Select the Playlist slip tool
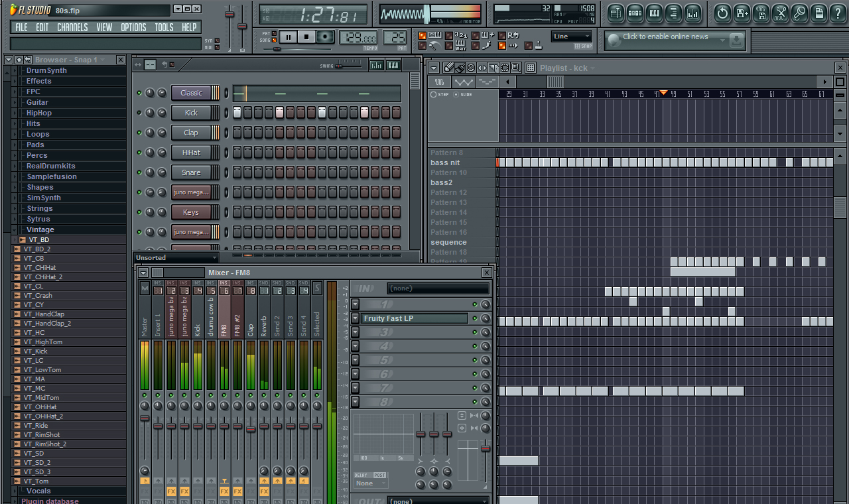This screenshot has width=849, height=504. tap(482, 68)
